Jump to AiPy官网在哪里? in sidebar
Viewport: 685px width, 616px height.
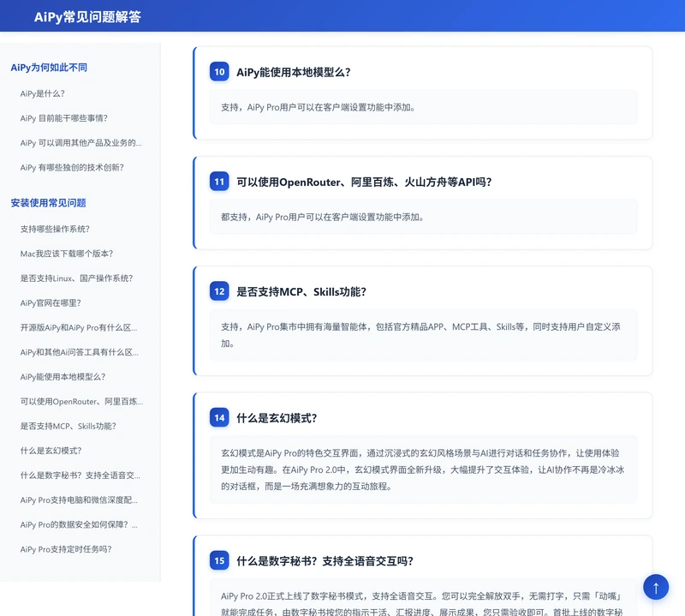pyautogui.click(x=51, y=303)
